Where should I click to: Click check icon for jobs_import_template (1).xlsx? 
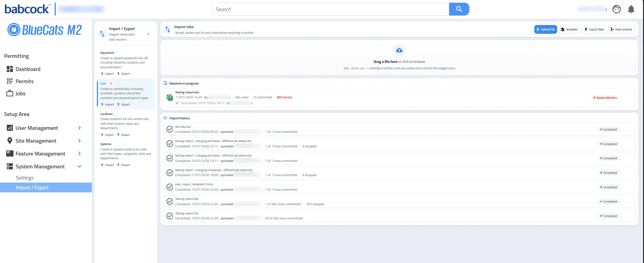coord(170,187)
